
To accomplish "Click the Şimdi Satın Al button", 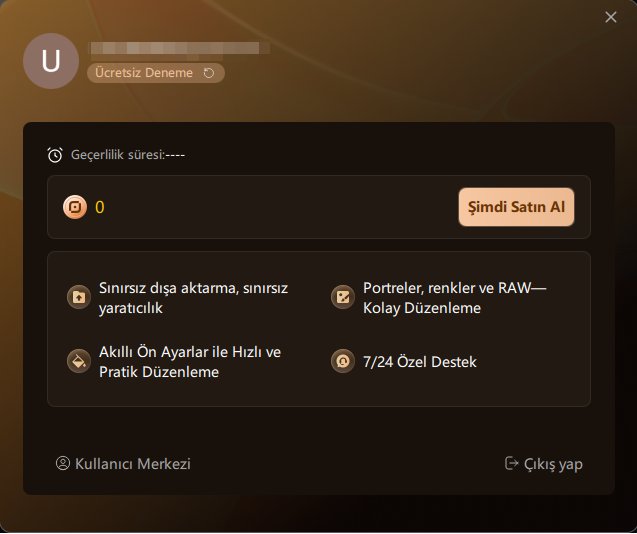I will pyautogui.click(x=516, y=207).
